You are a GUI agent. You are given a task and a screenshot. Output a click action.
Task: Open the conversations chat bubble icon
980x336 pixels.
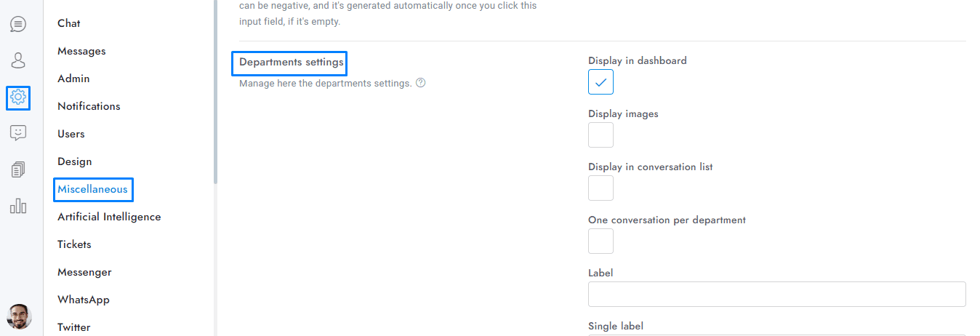click(18, 24)
